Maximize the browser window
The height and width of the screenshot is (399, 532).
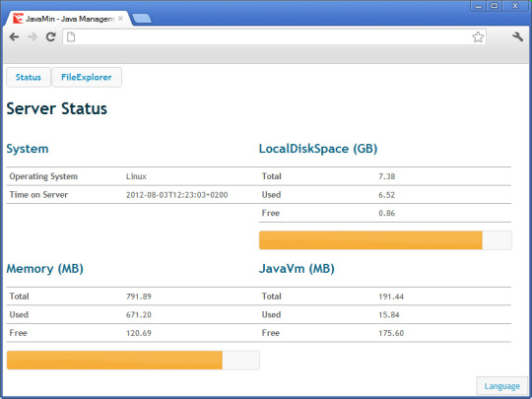(495, 6)
